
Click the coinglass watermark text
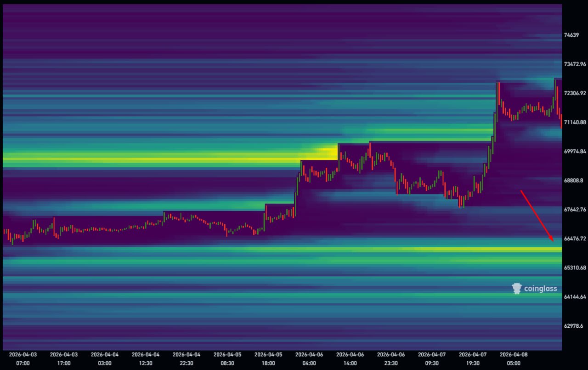coord(540,289)
